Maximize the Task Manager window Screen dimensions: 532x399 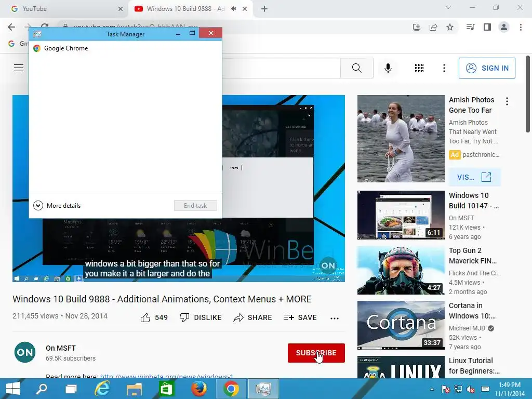pos(192,33)
